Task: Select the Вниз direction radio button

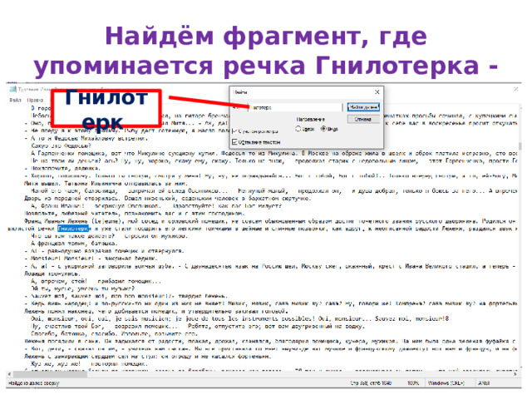Action: tap(323, 129)
